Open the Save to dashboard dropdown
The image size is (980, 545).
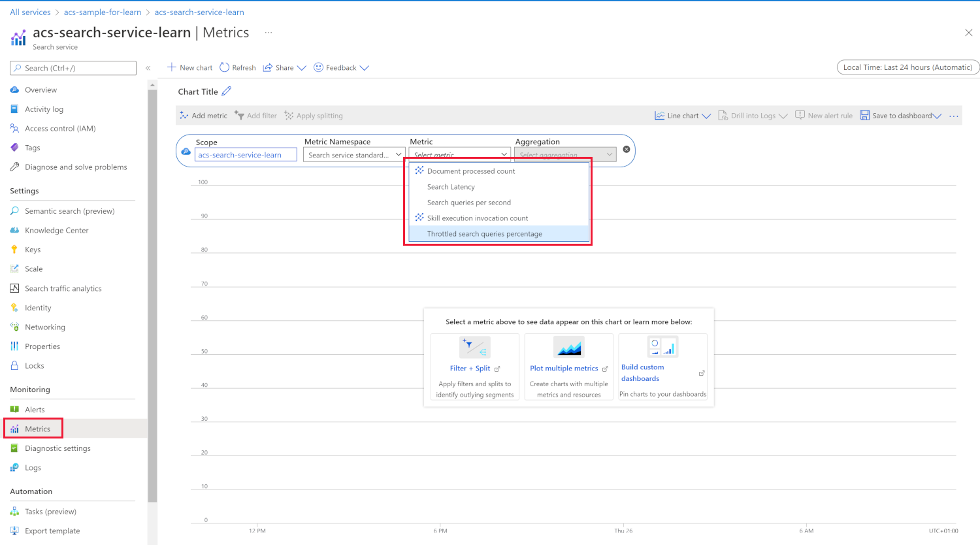click(901, 116)
